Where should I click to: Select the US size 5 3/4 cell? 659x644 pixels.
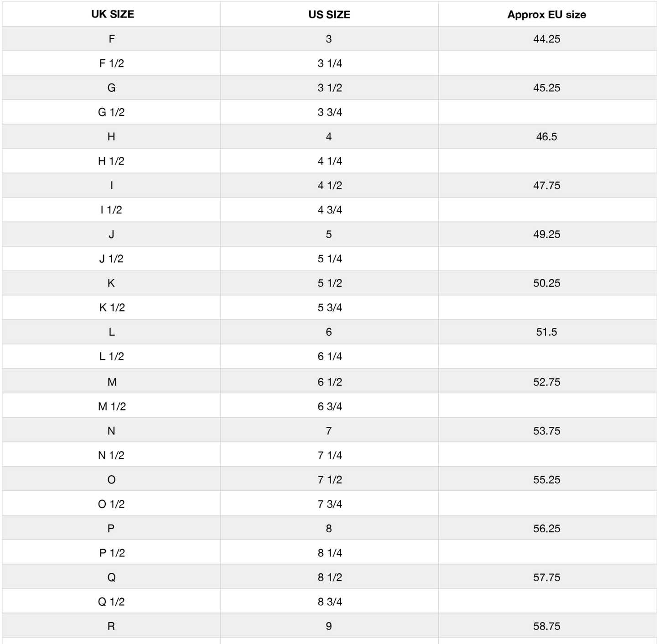(x=329, y=307)
